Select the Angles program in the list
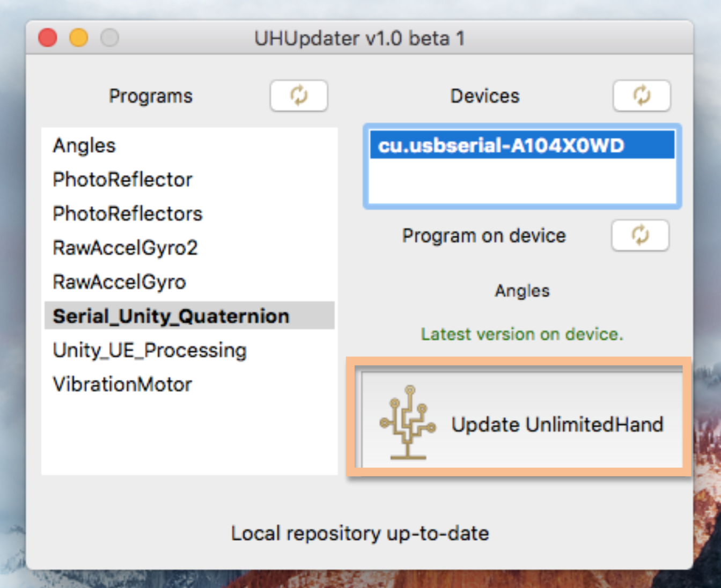 [x=189, y=145]
